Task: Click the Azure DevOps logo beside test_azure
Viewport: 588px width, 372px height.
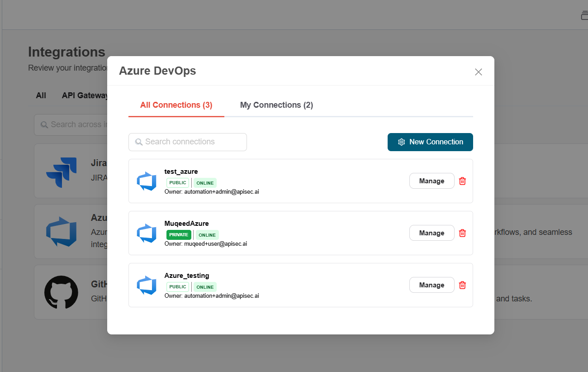Action: point(147,181)
